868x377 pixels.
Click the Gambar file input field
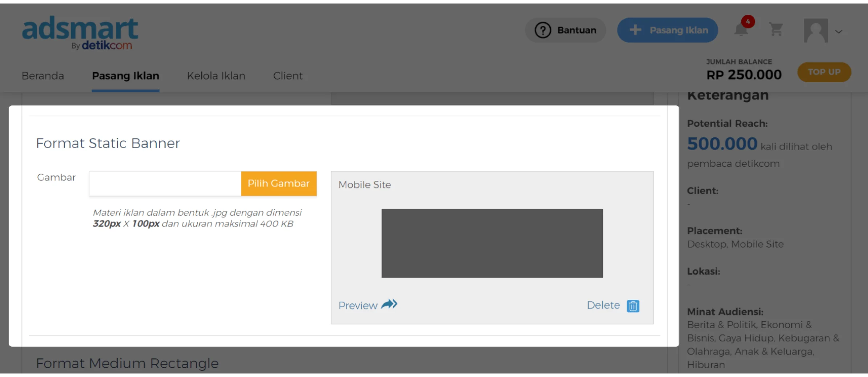tap(165, 183)
